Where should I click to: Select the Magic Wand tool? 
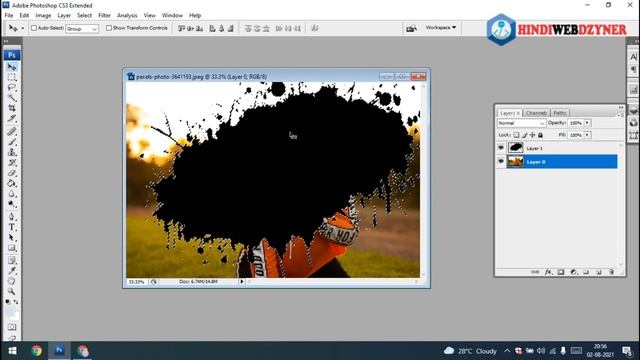pyautogui.click(x=12, y=98)
